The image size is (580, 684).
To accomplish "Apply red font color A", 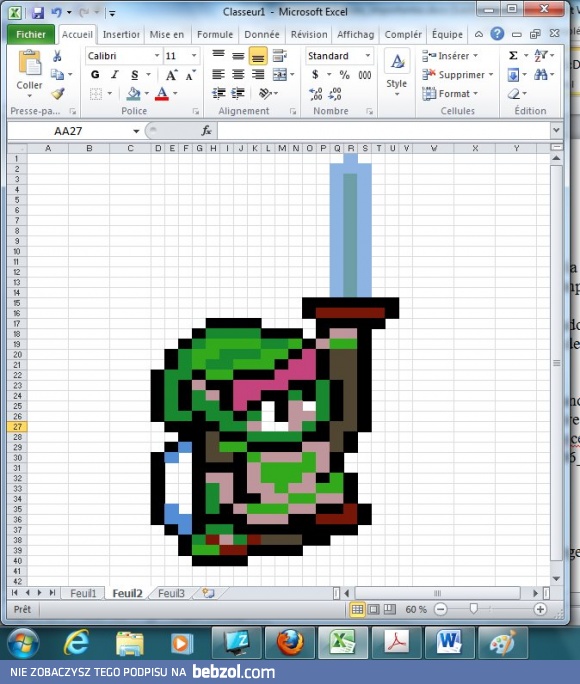I will 162,93.
